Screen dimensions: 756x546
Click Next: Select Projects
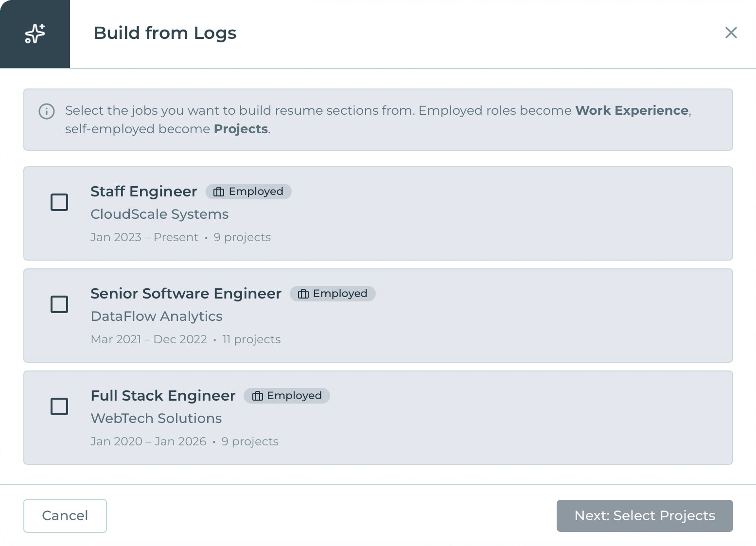pyautogui.click(x=644, y=516)
